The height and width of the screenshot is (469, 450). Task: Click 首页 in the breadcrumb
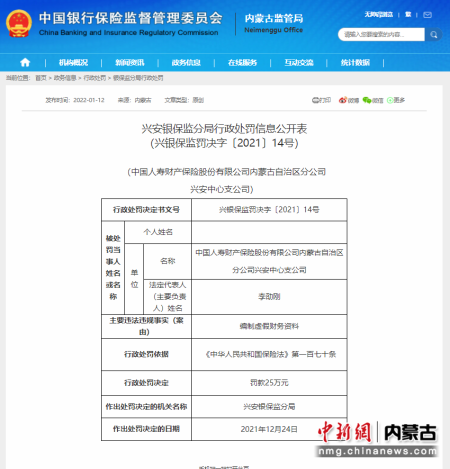[41, 78]
